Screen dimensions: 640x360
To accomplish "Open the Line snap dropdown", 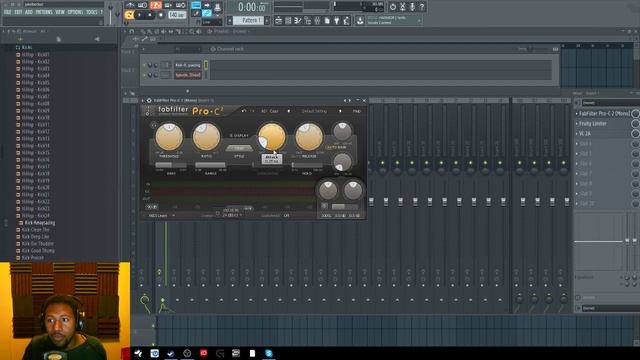I will tap(211, 22).
